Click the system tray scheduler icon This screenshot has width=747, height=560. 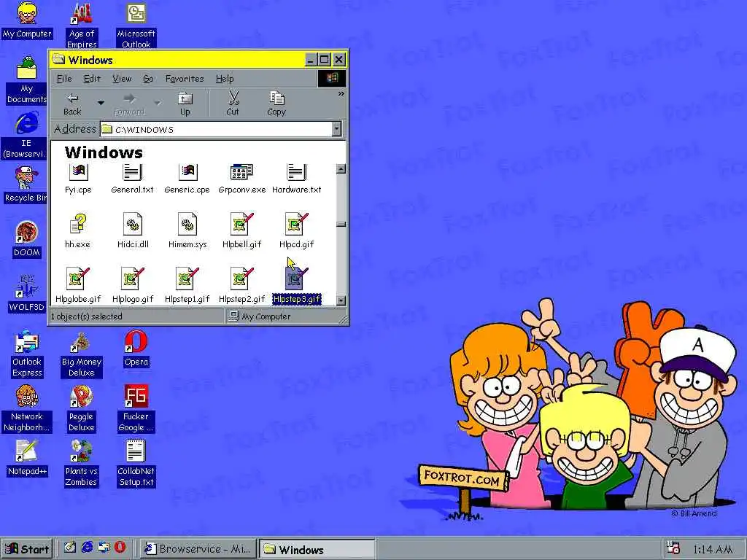[x=673, y=548]
